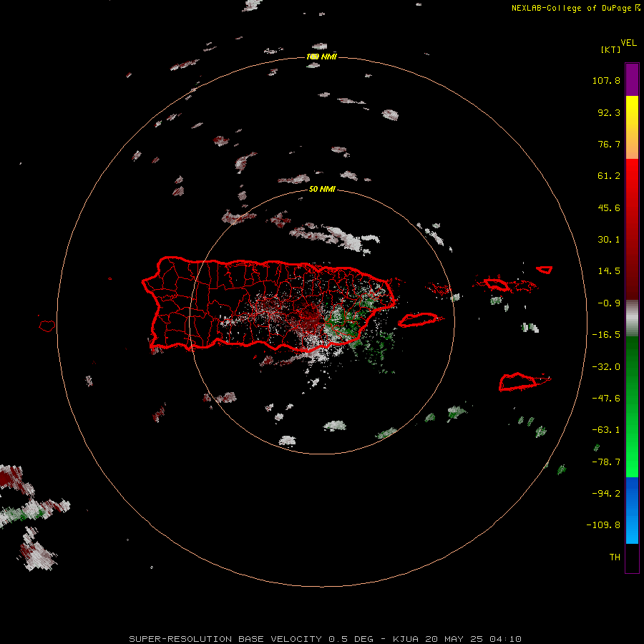Image resolution: width=644 pixels, height=644 pixels.
Task: Click the 61.2 velocity scale value
Action: [609, 176]
